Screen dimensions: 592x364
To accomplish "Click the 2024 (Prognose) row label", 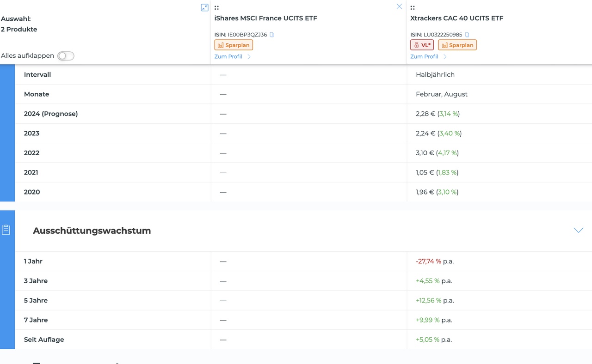I will [x=51, y=114].
